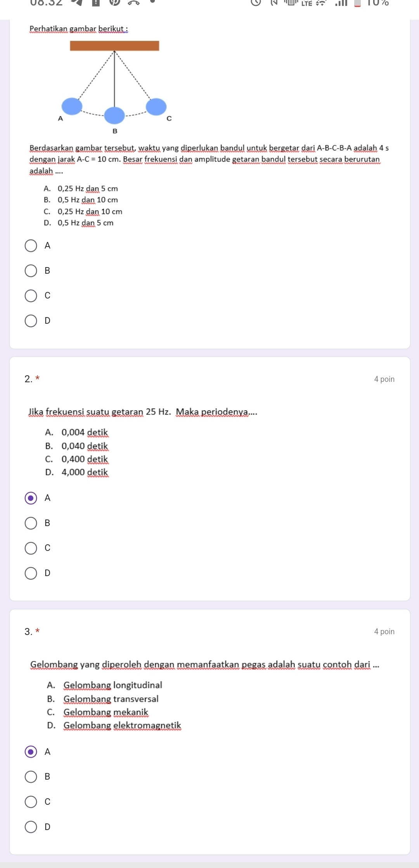Tap pendulum bob labeled A in diagram
Viewport: 419px width, 868px height.
click(x=72, y=107)
